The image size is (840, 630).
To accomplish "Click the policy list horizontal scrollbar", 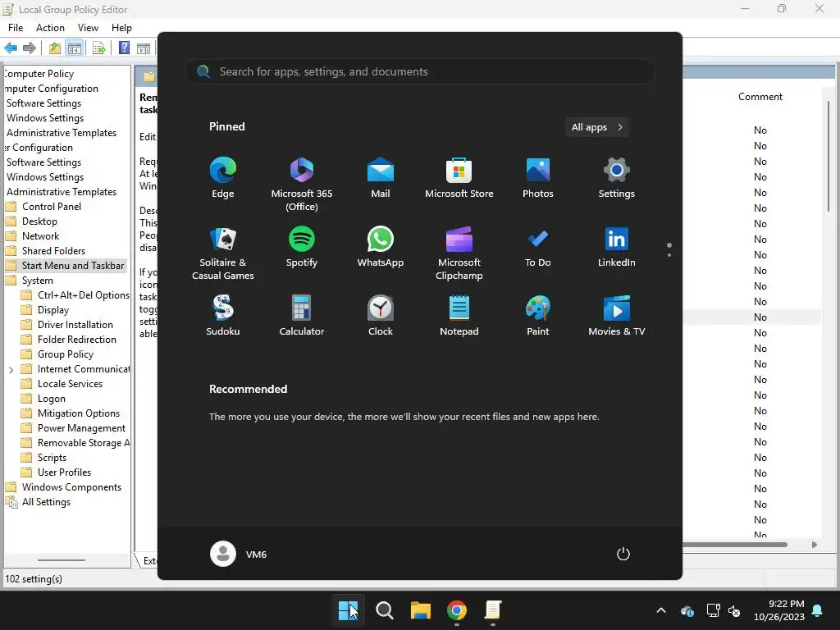I will [735, 545].
